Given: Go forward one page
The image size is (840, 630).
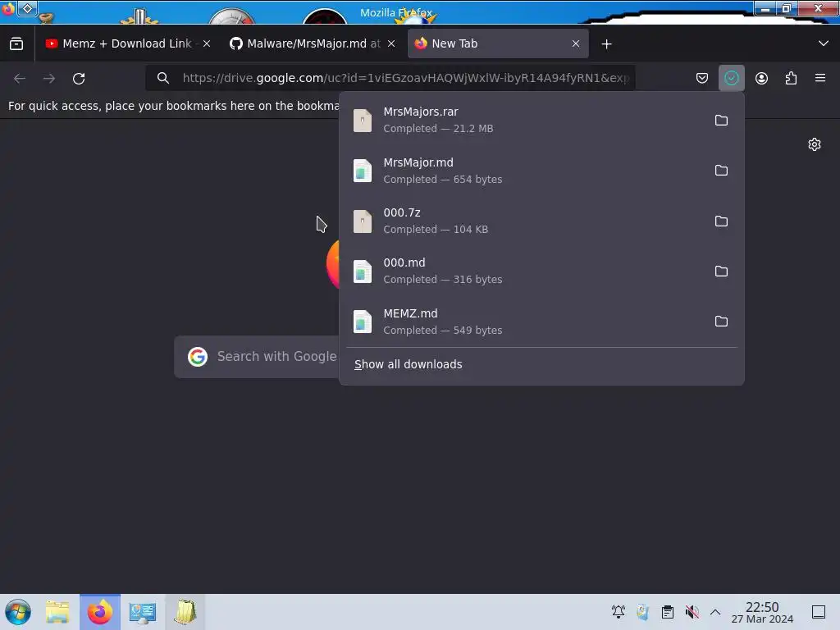Looking at the screenshot, I should click(49, 78).
